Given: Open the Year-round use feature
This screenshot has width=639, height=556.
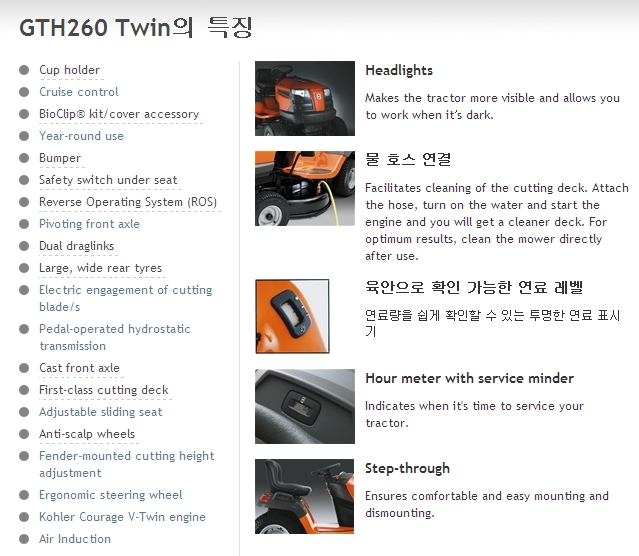Looking at the screenshot, I should coord(82,136).
